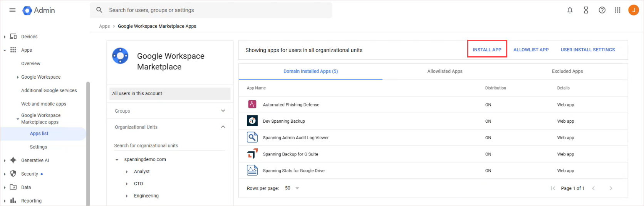Click the Google Admin logo
Image resolution: width=644 pixels, height=206 pixels.
(39, 10)
